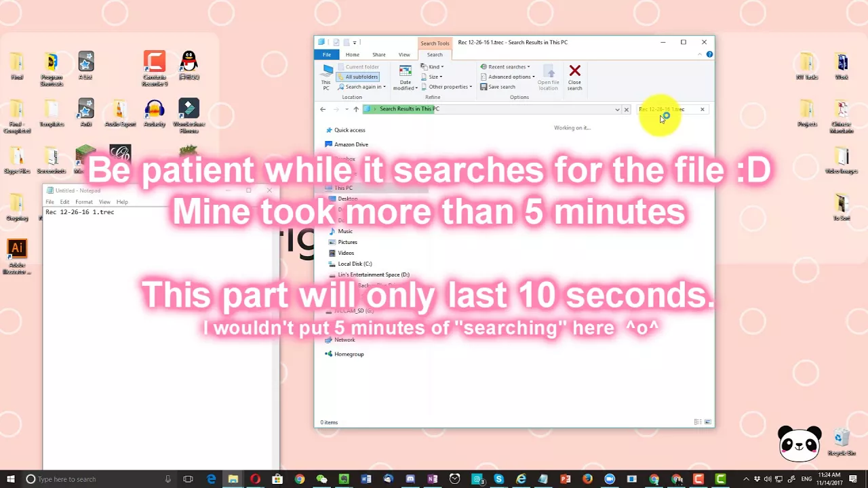The width and height of the screenshot is (868, 488).
Task: Open Opera browser on the taskbar
Action: 255,479
